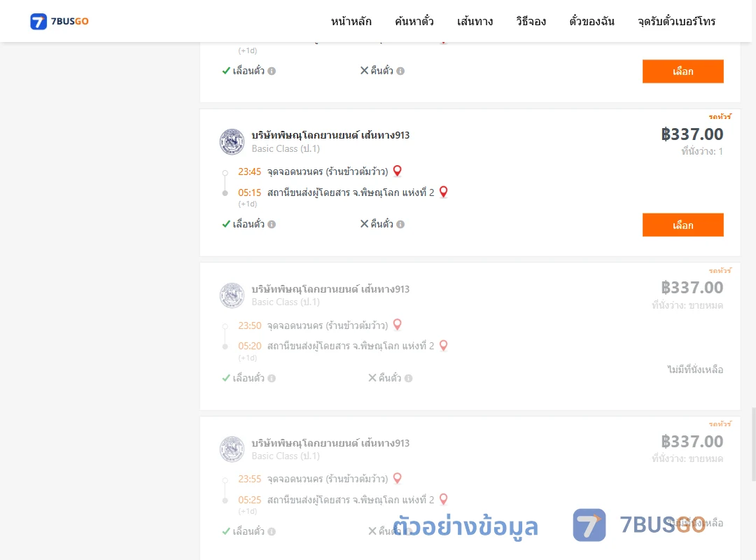Click the page's vertical scrollbar thumb
The width and height of the screenshot is (756, 560).
click(x=754, y=444)
